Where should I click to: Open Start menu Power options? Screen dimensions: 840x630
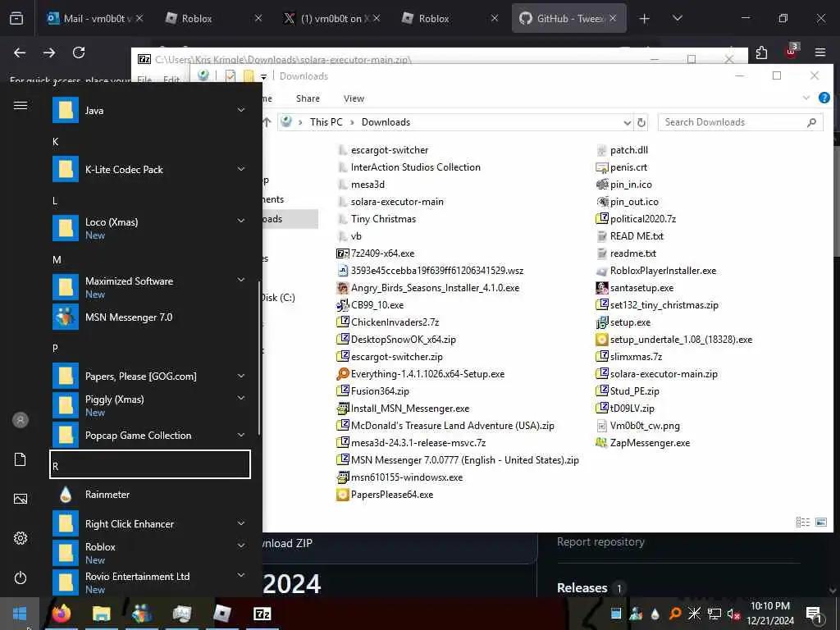pyautogui.click(x=21, y=578)
